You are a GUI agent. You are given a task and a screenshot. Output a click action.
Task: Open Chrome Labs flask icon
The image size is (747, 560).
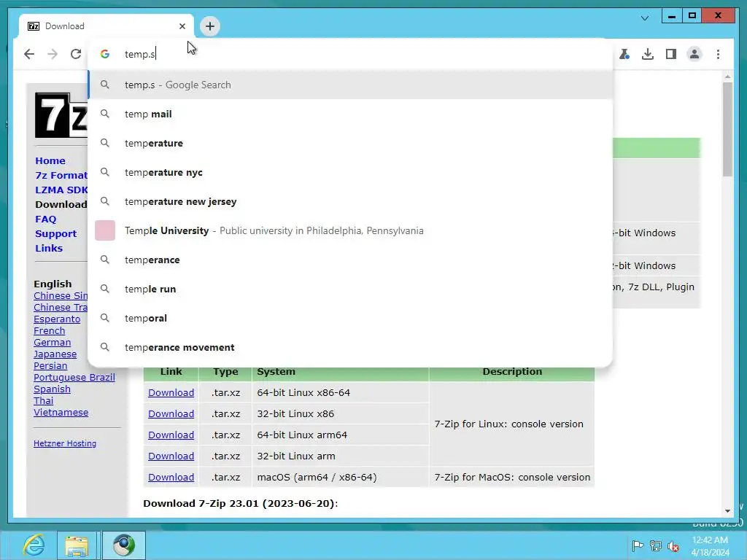click(x=624, y=54)
